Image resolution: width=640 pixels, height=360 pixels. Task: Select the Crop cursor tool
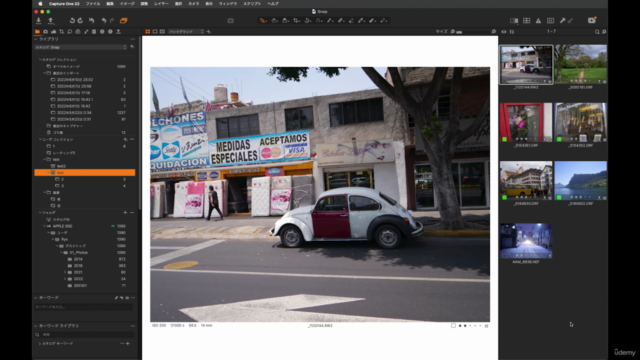(x=297, y=20)
